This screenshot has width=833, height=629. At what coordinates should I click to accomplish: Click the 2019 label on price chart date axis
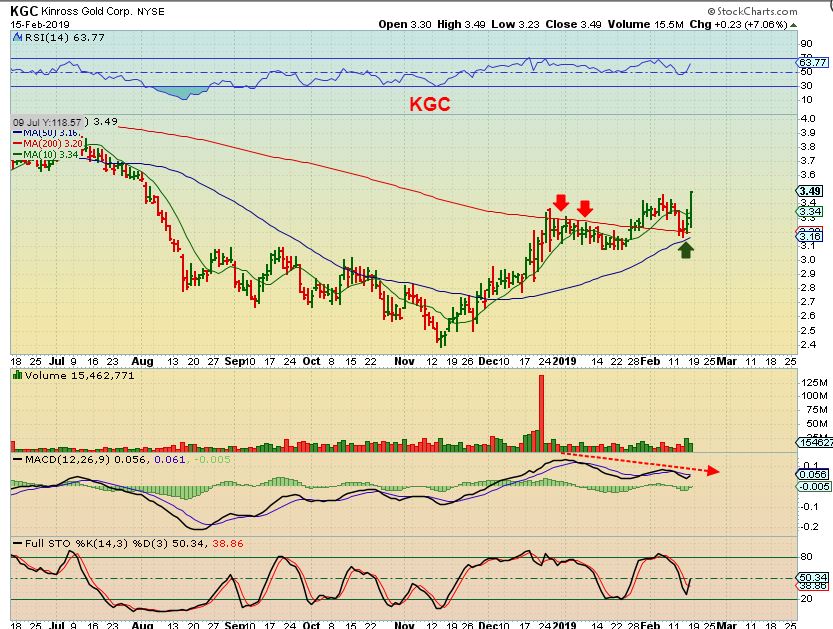[565, 361]
